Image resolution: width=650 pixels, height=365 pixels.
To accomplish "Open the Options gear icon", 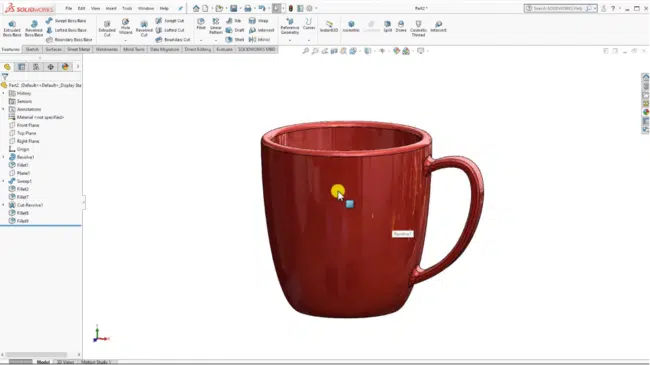I will [309, 8].
